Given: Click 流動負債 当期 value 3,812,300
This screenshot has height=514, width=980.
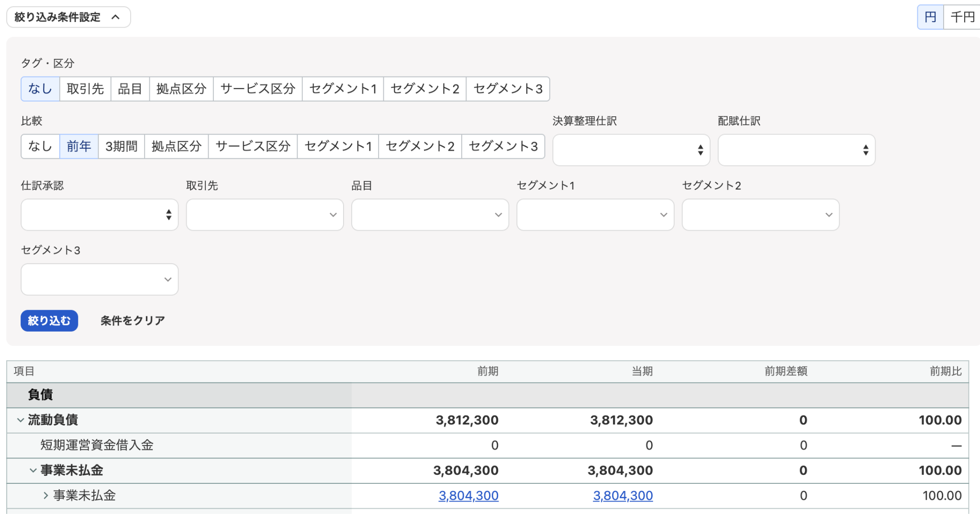Looking at the screenshot, I should pyautogui.click(x=621, y=420).
